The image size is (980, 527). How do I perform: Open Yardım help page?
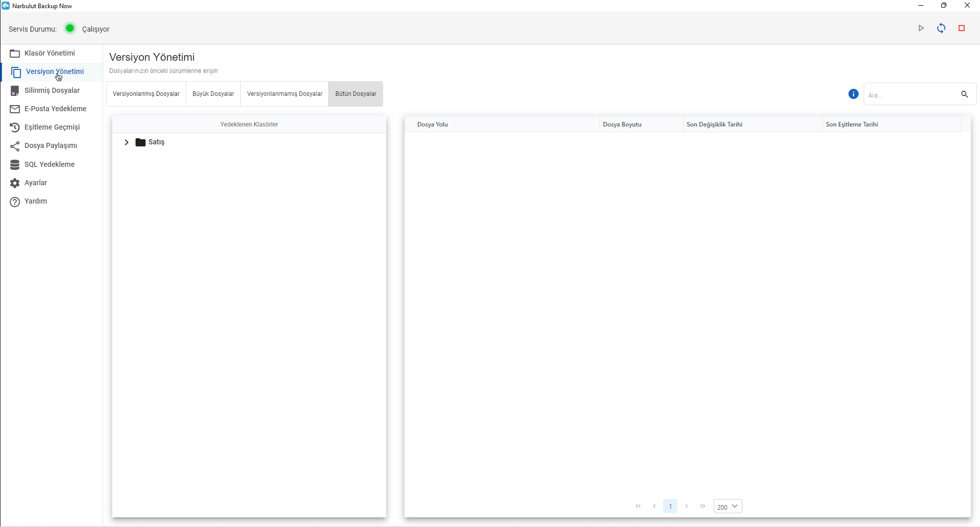click(x=36, y=201)
